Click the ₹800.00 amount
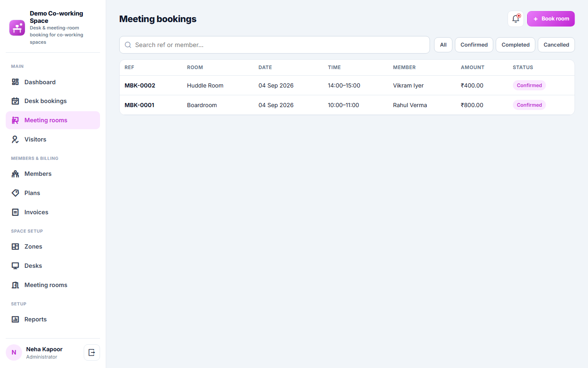588x368 pixels. coord(472,105)
